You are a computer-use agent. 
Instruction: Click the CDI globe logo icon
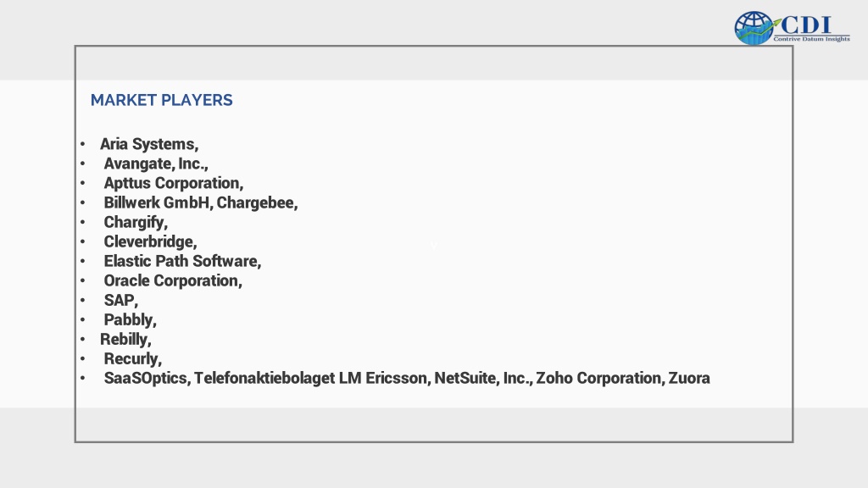coord(754,28)
